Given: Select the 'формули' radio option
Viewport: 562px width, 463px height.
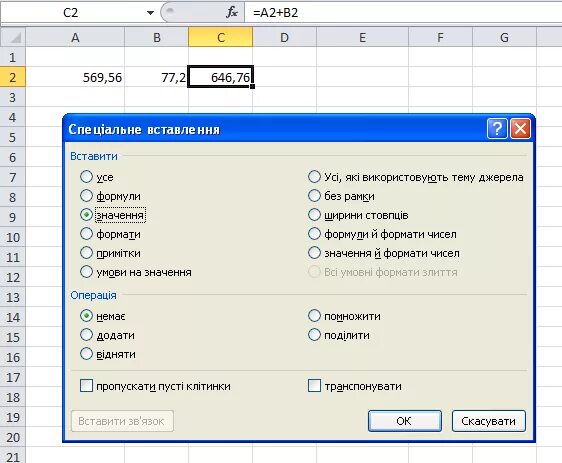Looking at the screenshot, I should coord(86,196).
